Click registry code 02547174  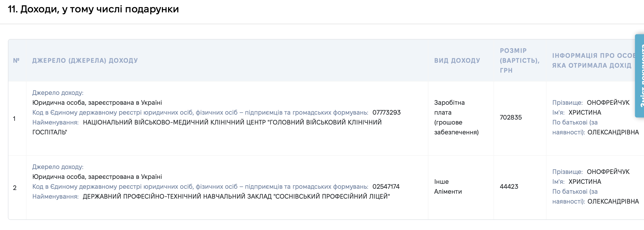tap(386, 187)
